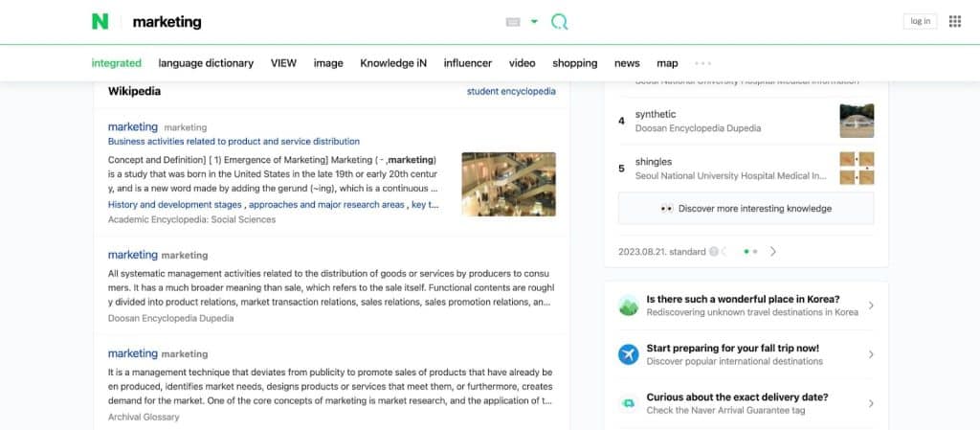The height and width of the screenshot is (430, 980).
Task: Go to previous knowledge ranking page
Action: tap(724, 252)
